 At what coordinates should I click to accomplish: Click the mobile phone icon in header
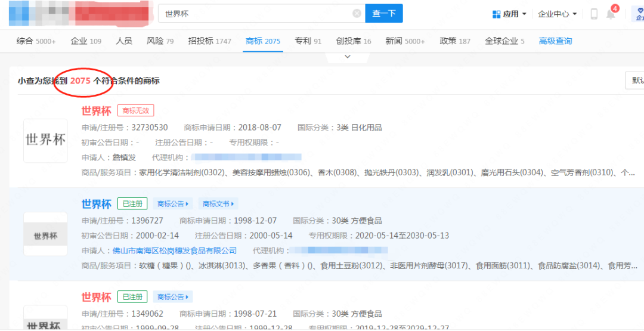coord(594,14)
